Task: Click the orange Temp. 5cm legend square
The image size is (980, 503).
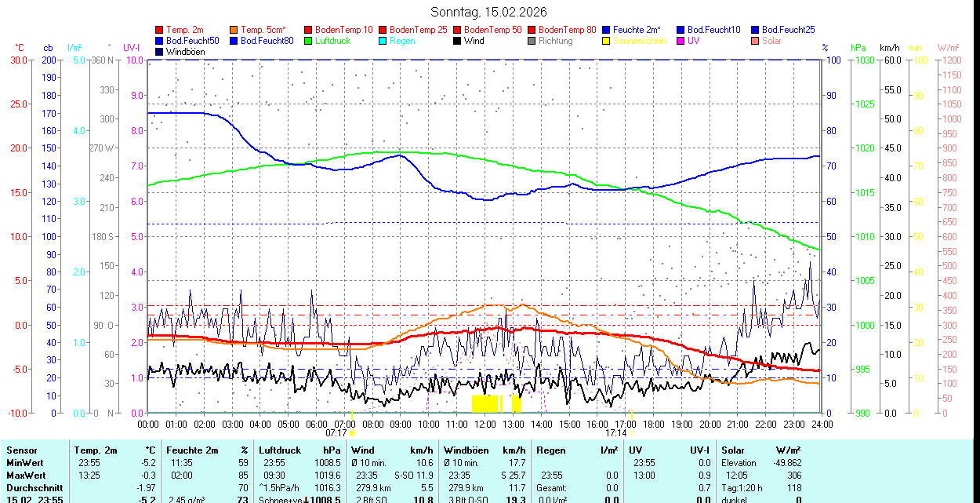Action: click(234, 30)
